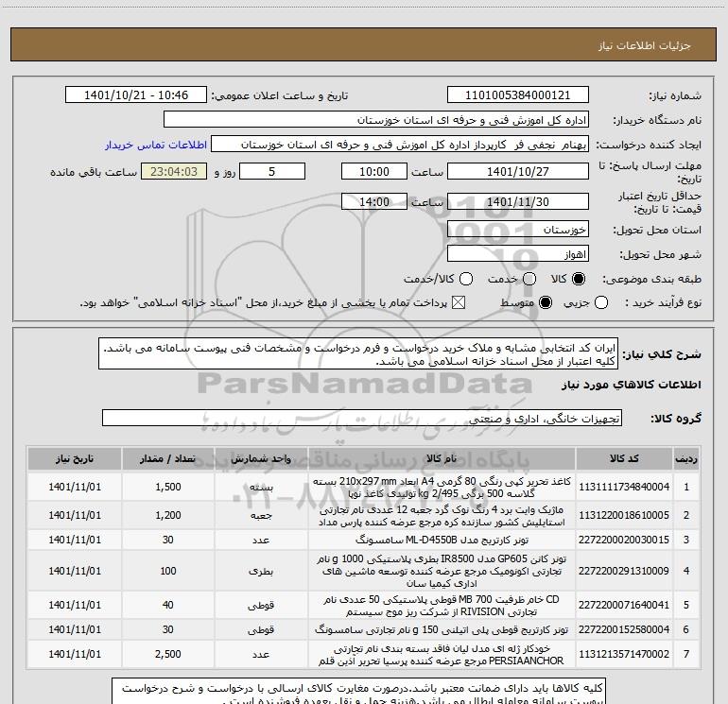The width and height of the screenshot is (728, 704).
Task: Click response deadline date field 1401/10/27
Action: [x=518, y=172]
